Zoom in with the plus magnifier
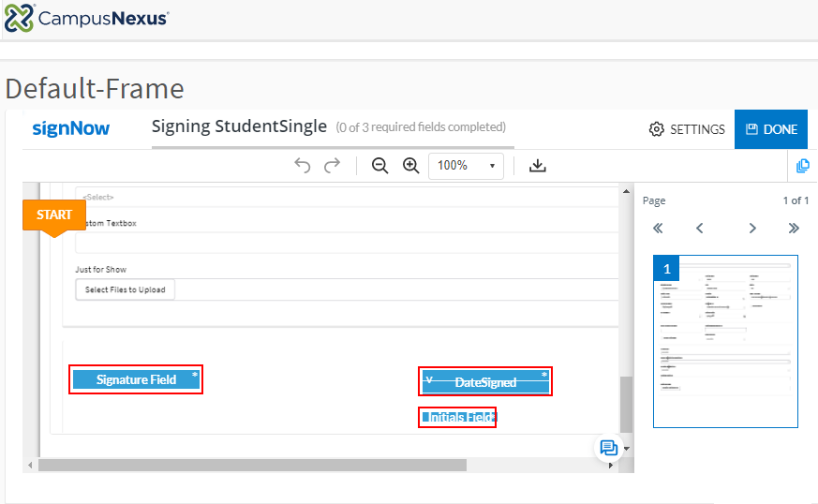The width and height of the screenshot is (818, 504). click(x=410, y=166)
